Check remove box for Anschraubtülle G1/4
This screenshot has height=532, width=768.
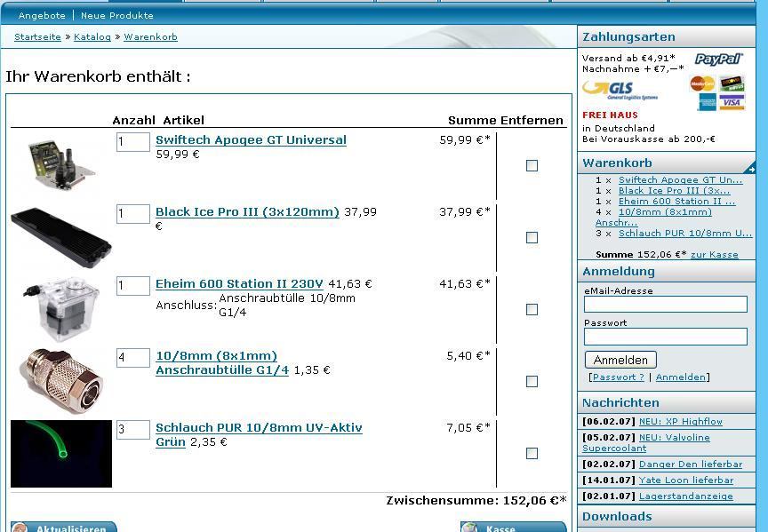(532, 381)
